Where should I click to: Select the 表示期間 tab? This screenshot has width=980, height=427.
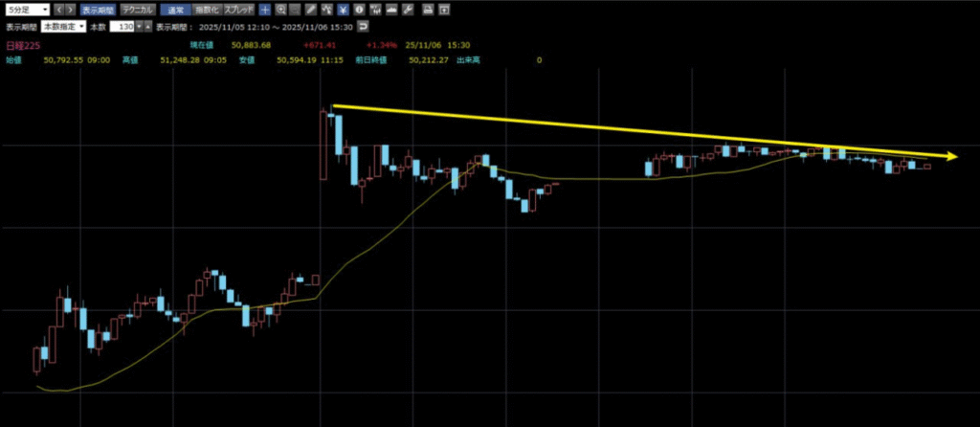click(x=96, y=10)
